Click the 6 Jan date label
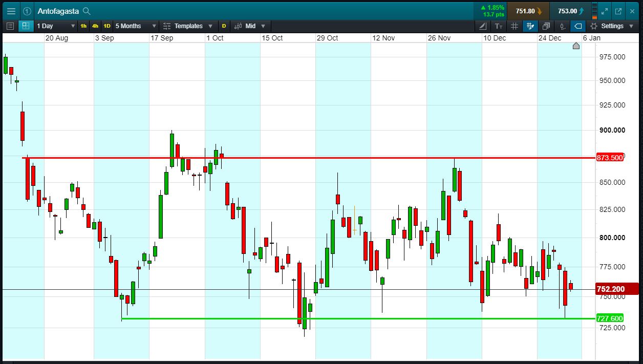The height and width of the screenshot is (364, 643). (591, 38)
